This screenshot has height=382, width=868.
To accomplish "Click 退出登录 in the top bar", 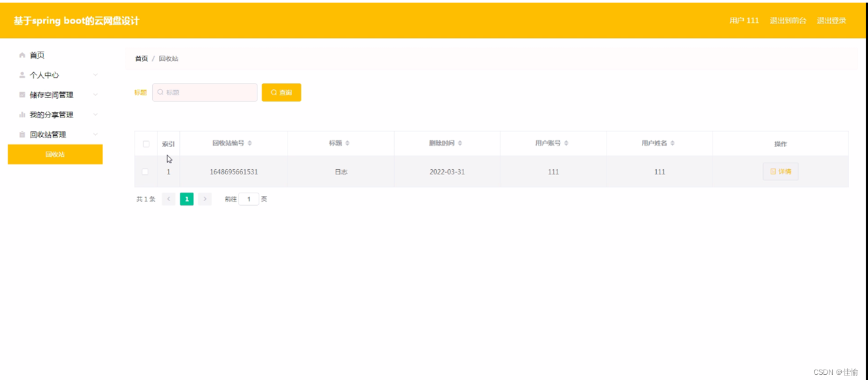I will pyautogui.click(x=831, y=21).
